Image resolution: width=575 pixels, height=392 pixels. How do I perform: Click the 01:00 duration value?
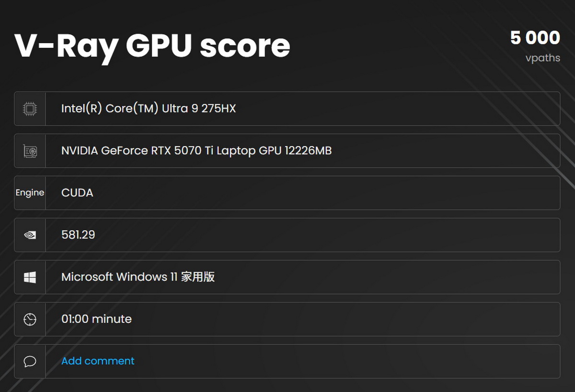75,319
